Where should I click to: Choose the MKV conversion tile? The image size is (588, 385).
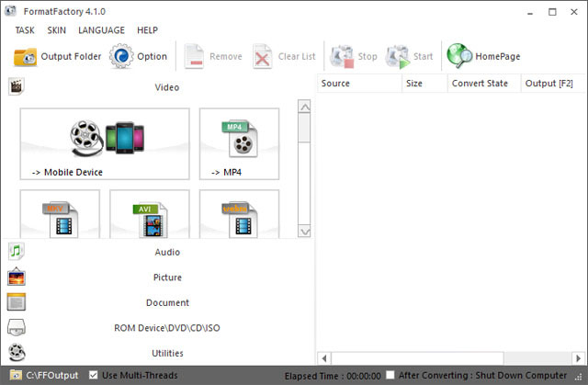click(60, 214)
